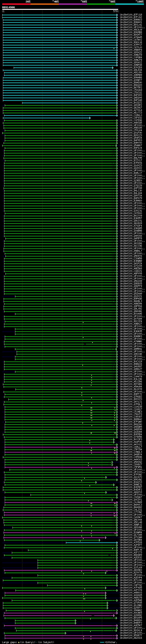Open hit UniRef100_B7FJ18
This screenshot has height=644, width=146.
pyautogui.click(x=131, y=15)
